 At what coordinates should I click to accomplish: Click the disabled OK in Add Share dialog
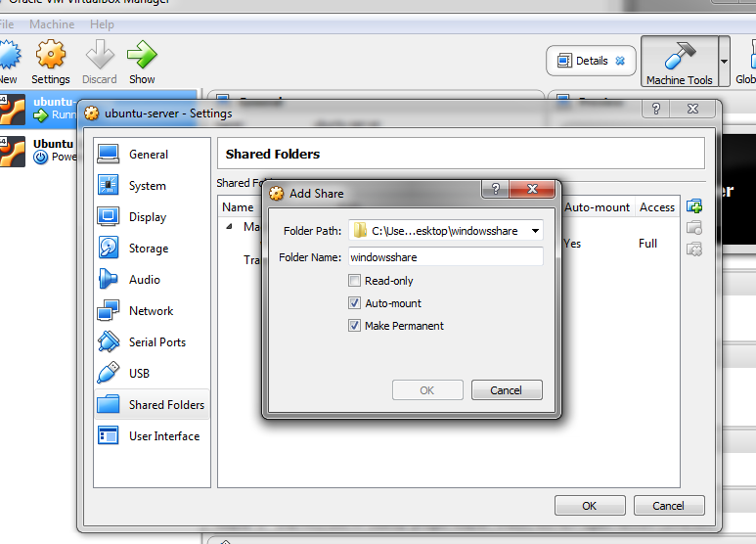[x=427, y=390]
